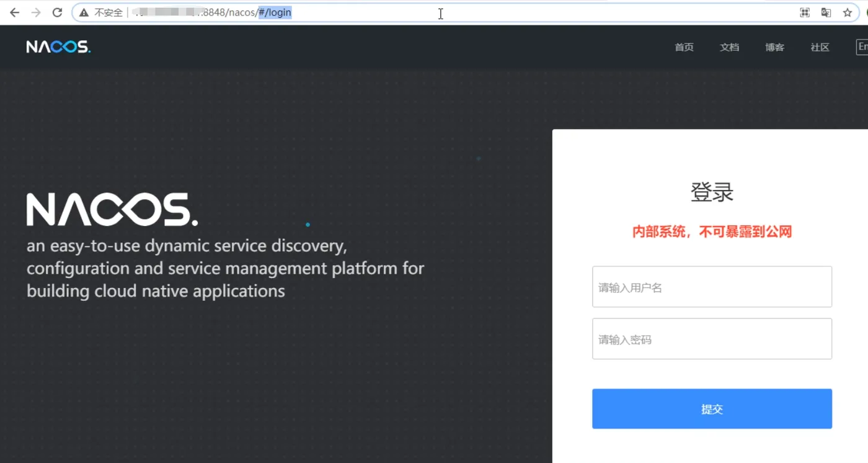868x463 pixels.
Task: Open the 首页 navigation item
Action: point(684,47)
